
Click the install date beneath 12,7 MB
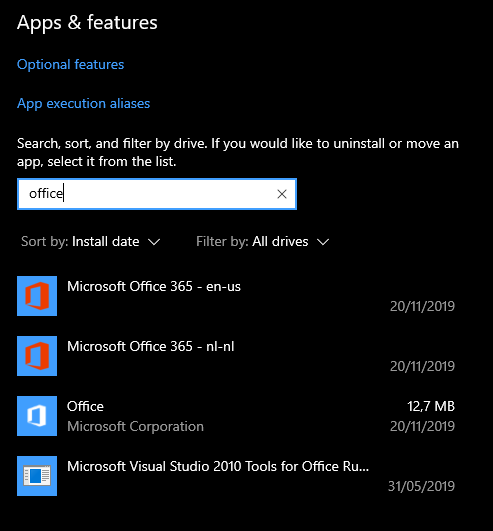point(422,426)
